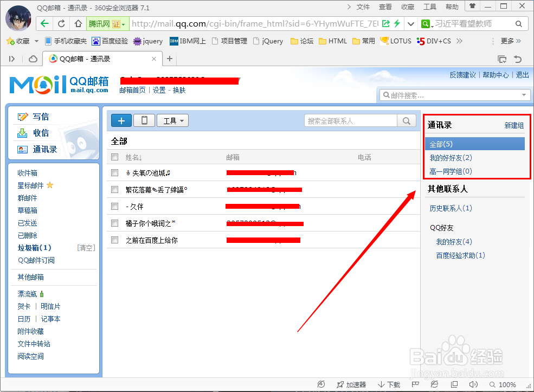The image size is (534, 392).
Task: Open 下载 downloads in status bar
Action: coord(389,384)
